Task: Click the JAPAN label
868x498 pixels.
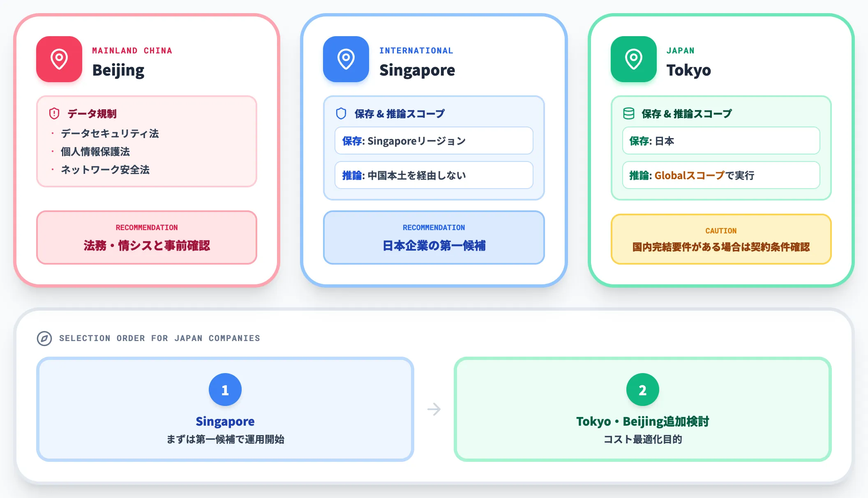Action: (x=680, y=51)
